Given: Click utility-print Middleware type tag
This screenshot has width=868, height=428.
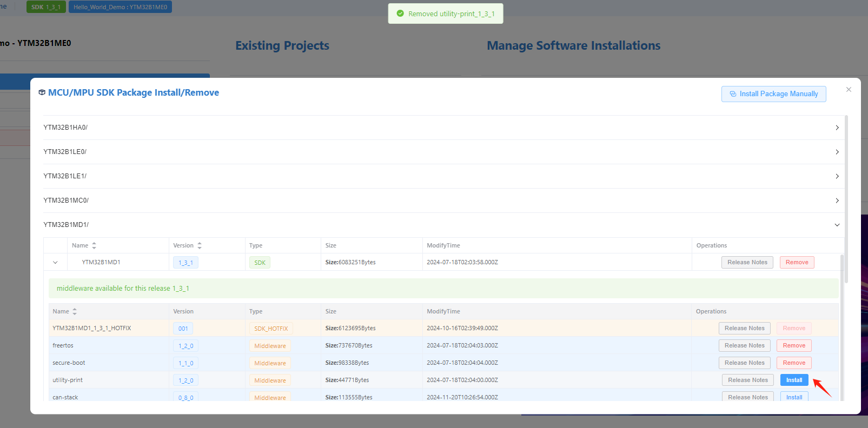Looking at the screenshot, I should [270, 380].
